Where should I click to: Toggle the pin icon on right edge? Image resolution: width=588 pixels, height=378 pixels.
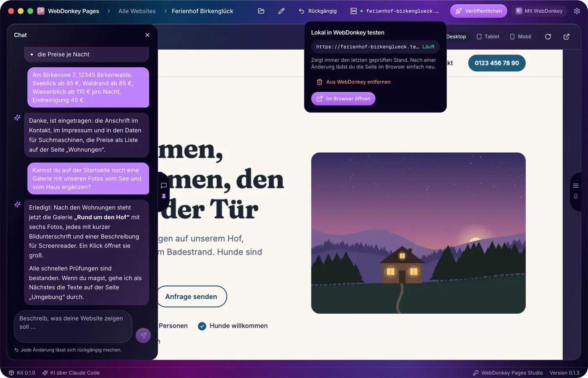click(576, 197)
